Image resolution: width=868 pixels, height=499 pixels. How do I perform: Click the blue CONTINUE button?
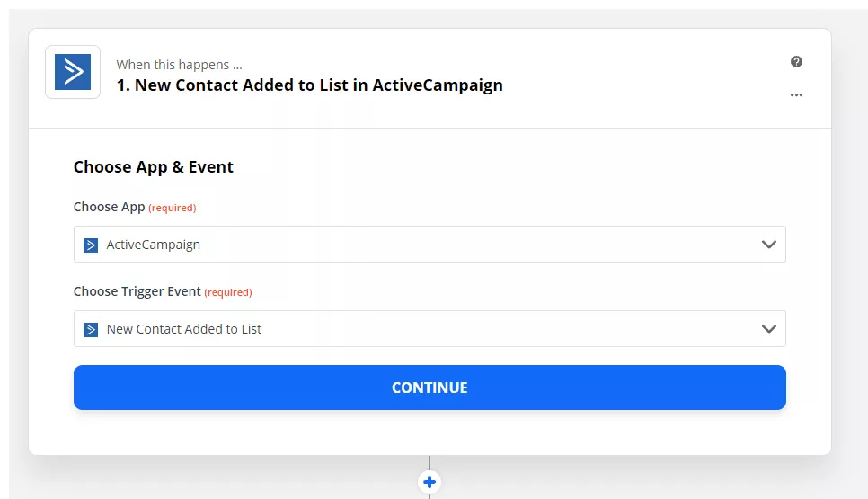click(430, 388)
